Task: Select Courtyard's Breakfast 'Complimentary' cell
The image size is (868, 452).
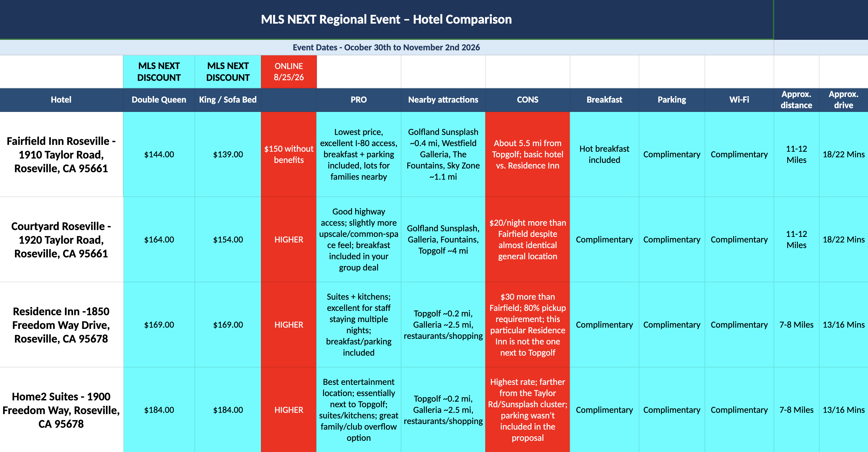Action: (x=605, y=240)
